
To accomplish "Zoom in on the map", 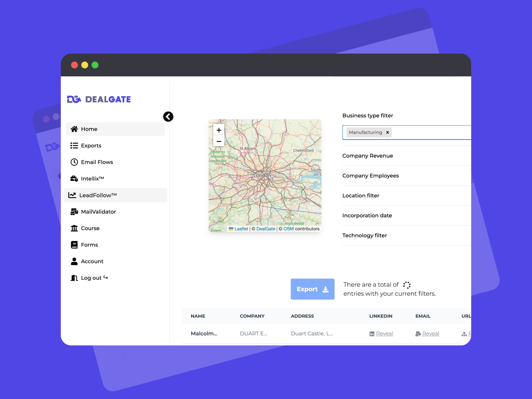I will click(x=219, y=130).
